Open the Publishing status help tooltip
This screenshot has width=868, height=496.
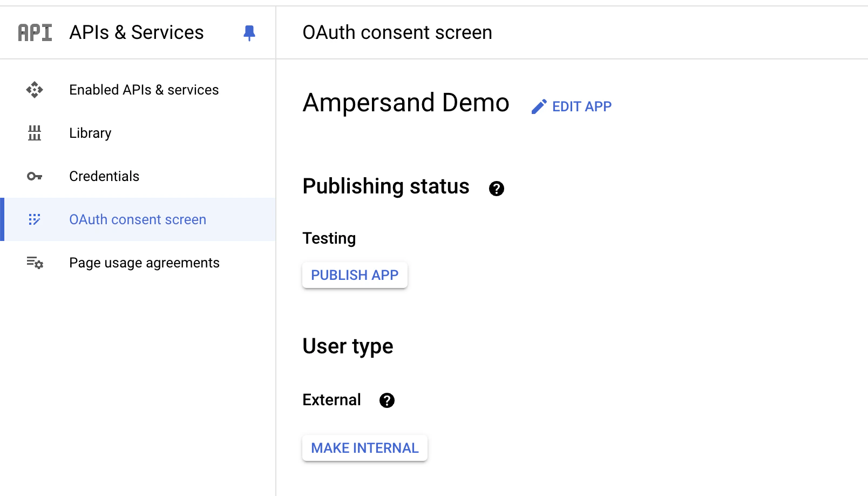(497, 189)
